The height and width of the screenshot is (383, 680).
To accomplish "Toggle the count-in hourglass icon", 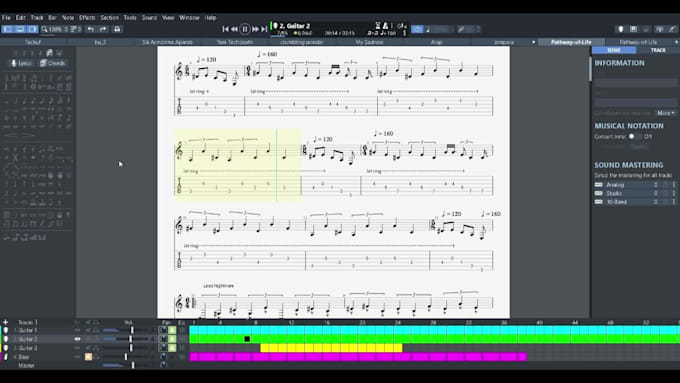I will point(378,26).
